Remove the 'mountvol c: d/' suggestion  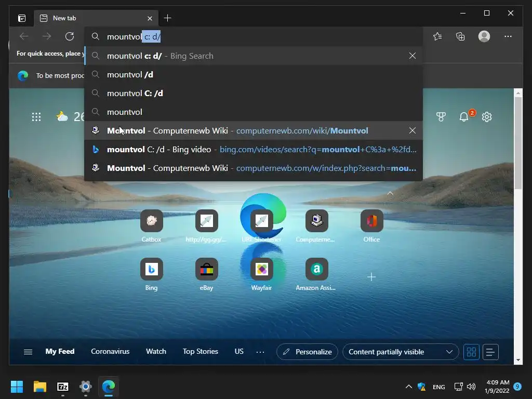[x=412, y=56]
